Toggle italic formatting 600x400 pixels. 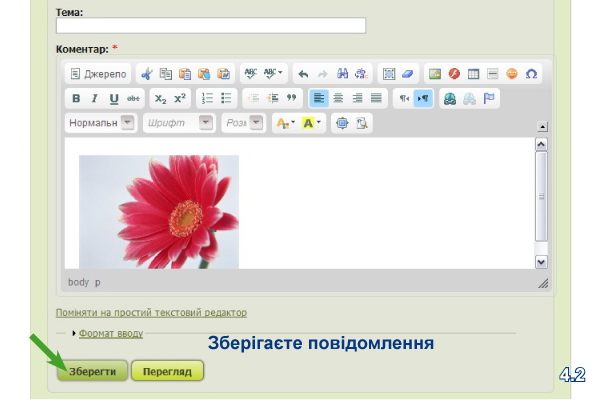pyautogui.click(x=95, y=98)
